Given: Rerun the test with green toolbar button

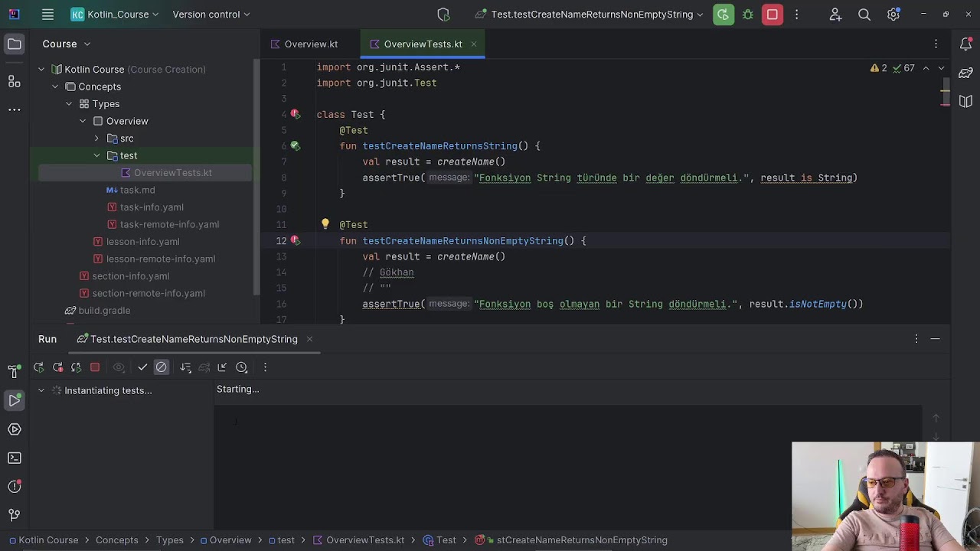Looking at the screenshot, I should (724, 15).
